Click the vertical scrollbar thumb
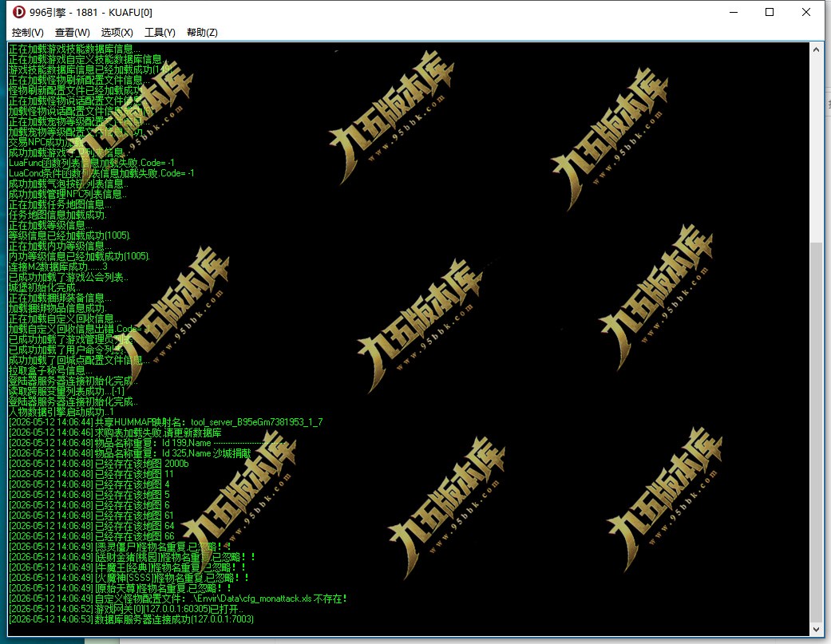831x644 pixels. [x=816, y=431]
